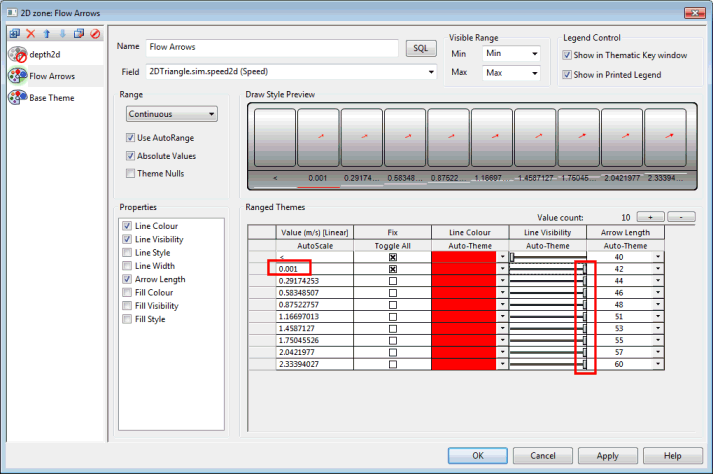Viewport: 713px width, 474px height.
Task: Check Fix box for value 0.29174253
Action: pyautogui.click(x=393, y=281)
